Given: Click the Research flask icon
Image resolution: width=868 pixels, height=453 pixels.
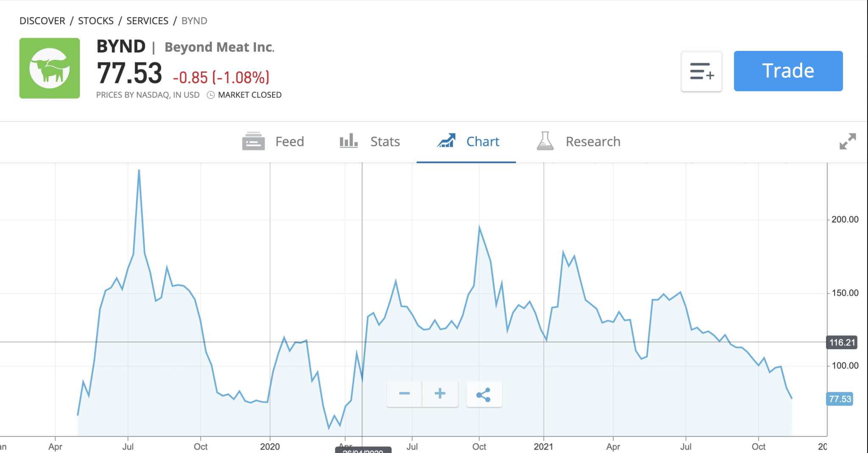Looking at the screenshot, I should (x=545, y=141).
